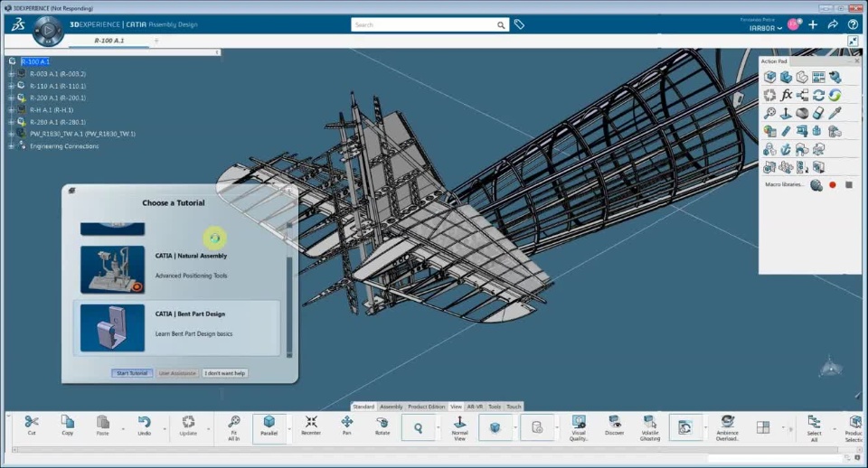Click the Undo tool

[144, 425]
